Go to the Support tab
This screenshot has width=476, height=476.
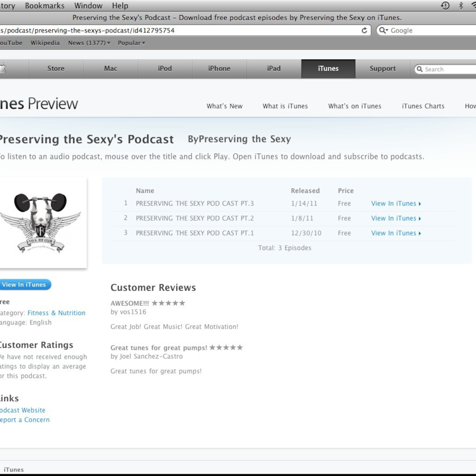(x=383, y=69)
